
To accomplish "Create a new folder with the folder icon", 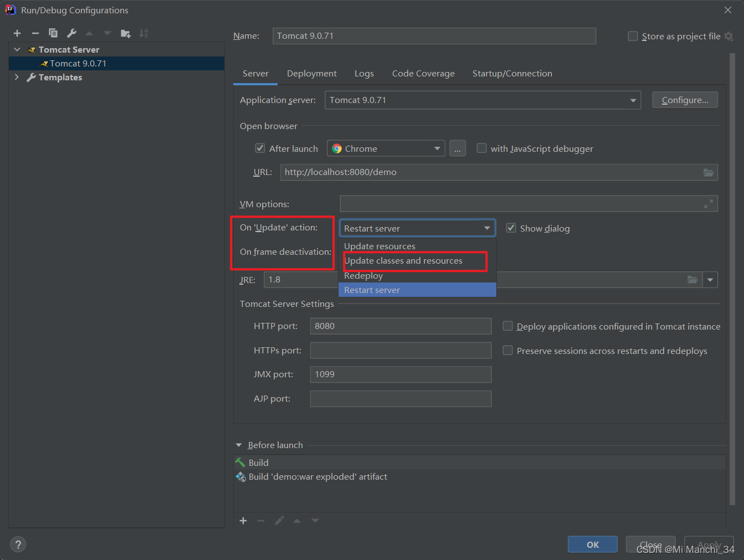I will 126,33.
